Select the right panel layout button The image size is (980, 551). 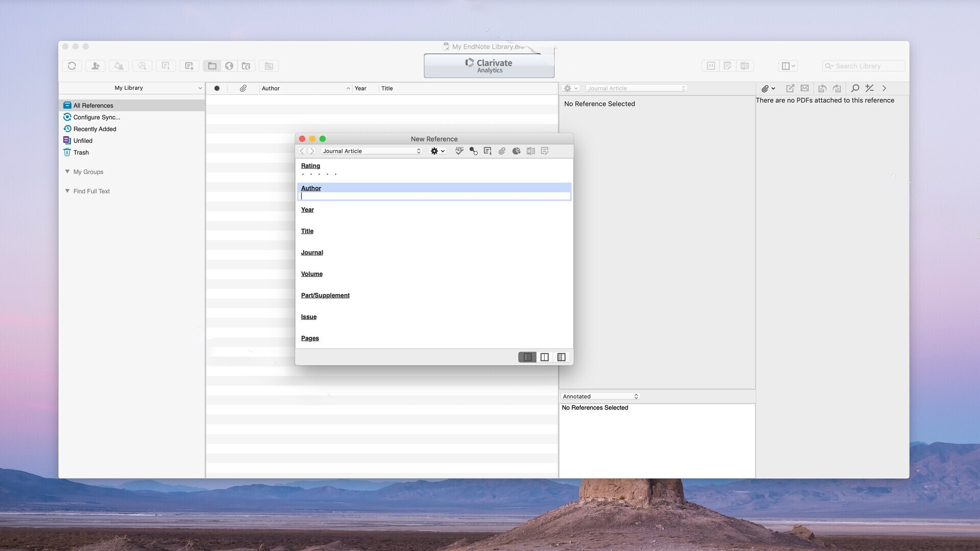click(x=561, y=357)
